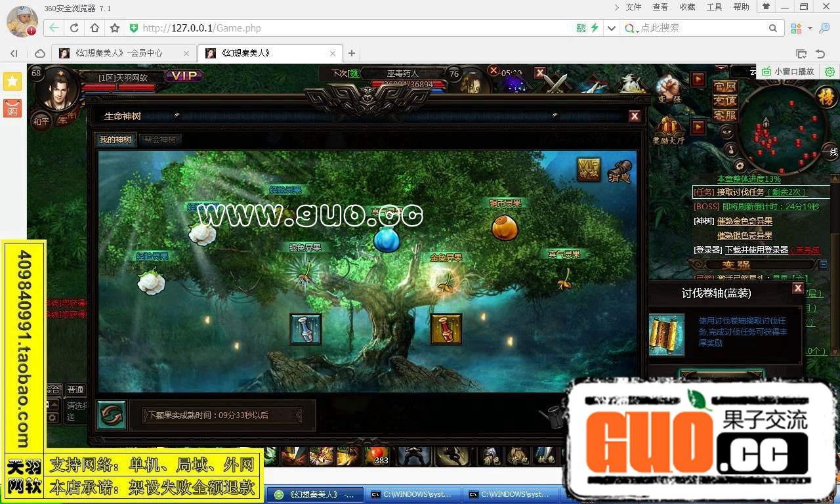Open the 帮助 menu

pyautogui.click(x=741, y=7)
